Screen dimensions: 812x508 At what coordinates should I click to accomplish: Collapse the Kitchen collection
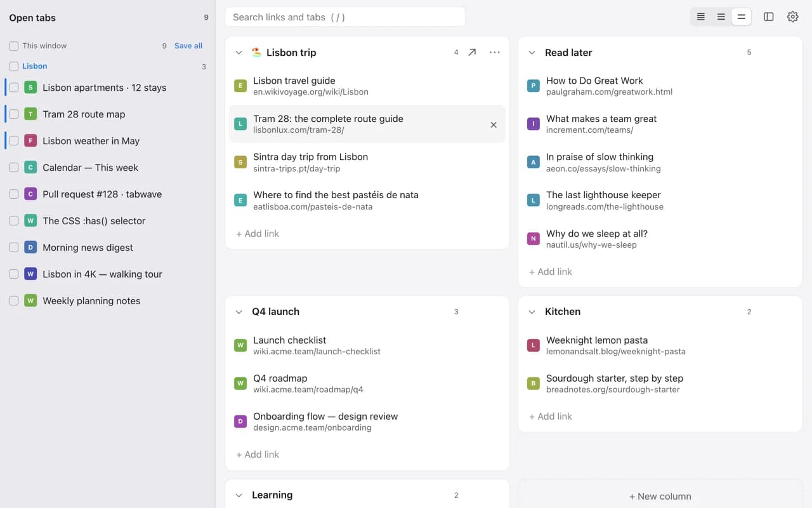click(532, 312)
